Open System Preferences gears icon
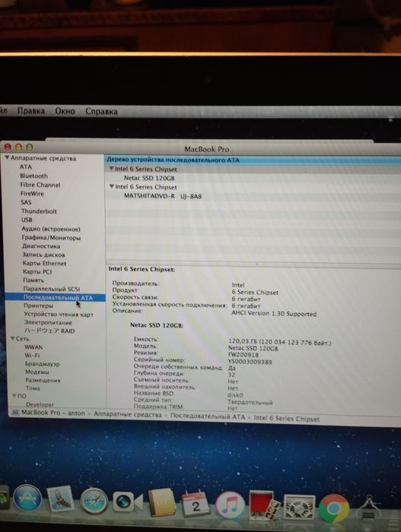The height and width of the screenshot is (532, 401). point(299,508)
